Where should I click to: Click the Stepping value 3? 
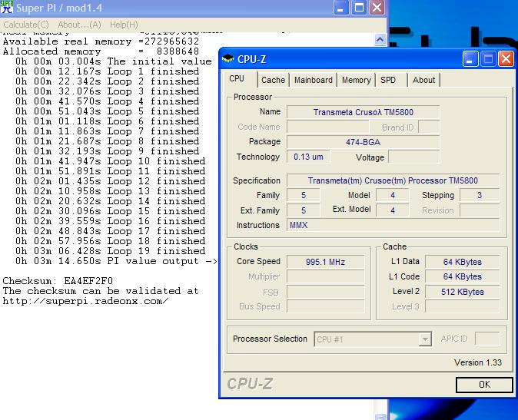[480, 195]
